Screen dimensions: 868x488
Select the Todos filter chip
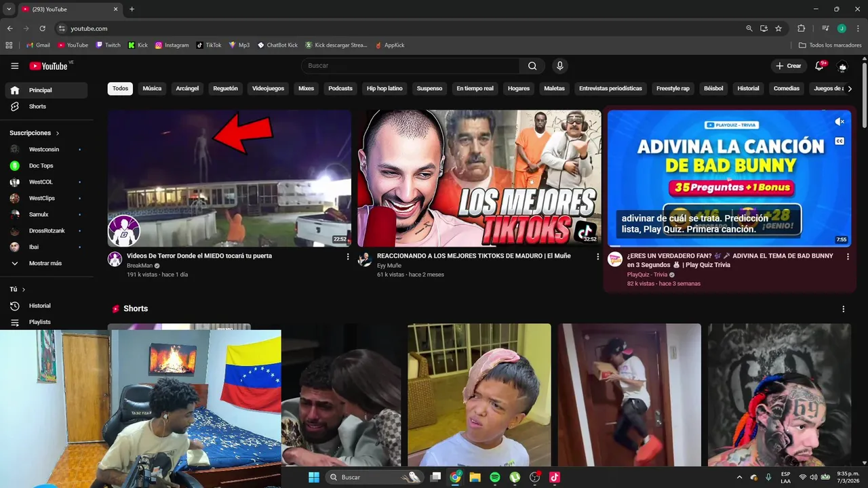(x=120, y=89)
